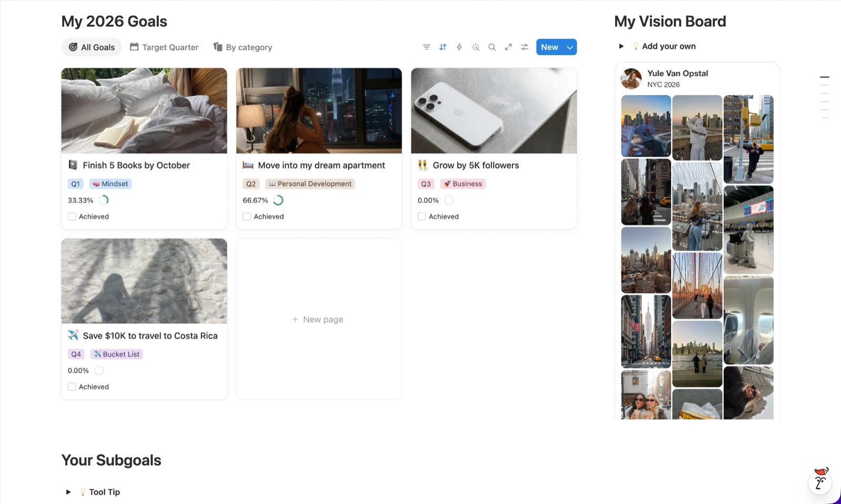Open Finish 5 Books by October title
Viewport: 841px width, 504px height.
136,165
